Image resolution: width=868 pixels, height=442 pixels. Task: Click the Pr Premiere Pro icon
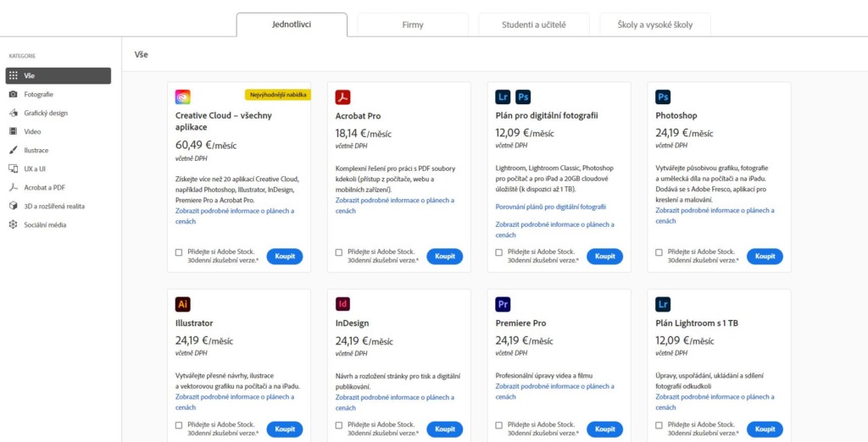pos(503,304)
